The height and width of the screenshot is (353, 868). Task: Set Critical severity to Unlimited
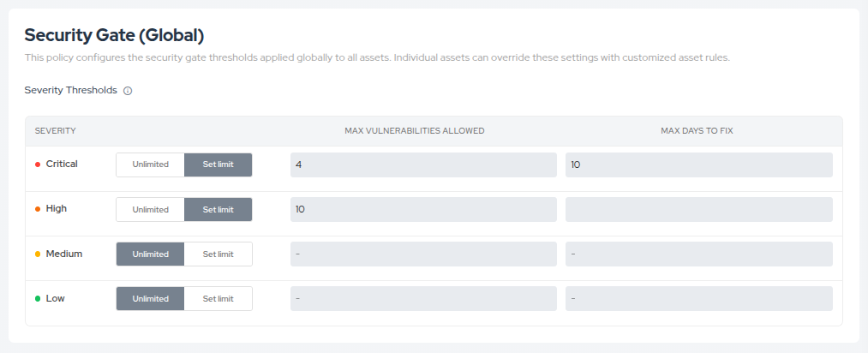[150, 165]
